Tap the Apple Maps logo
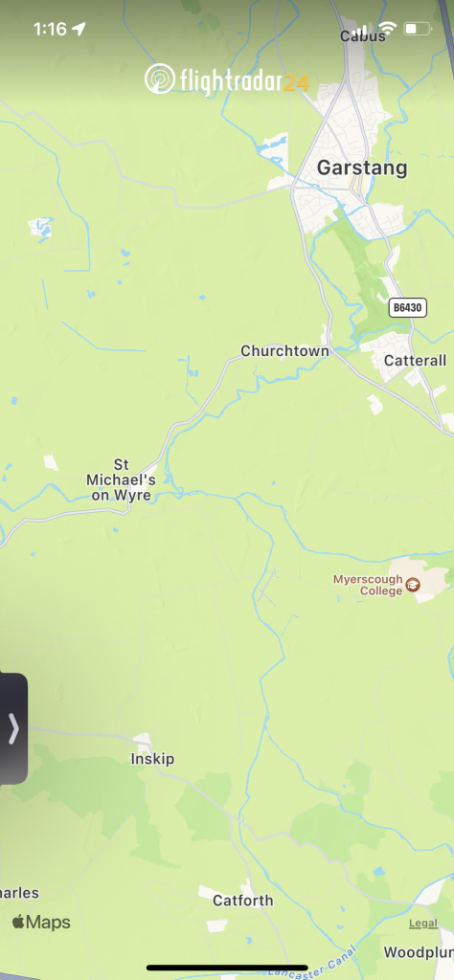 (41, 922)
